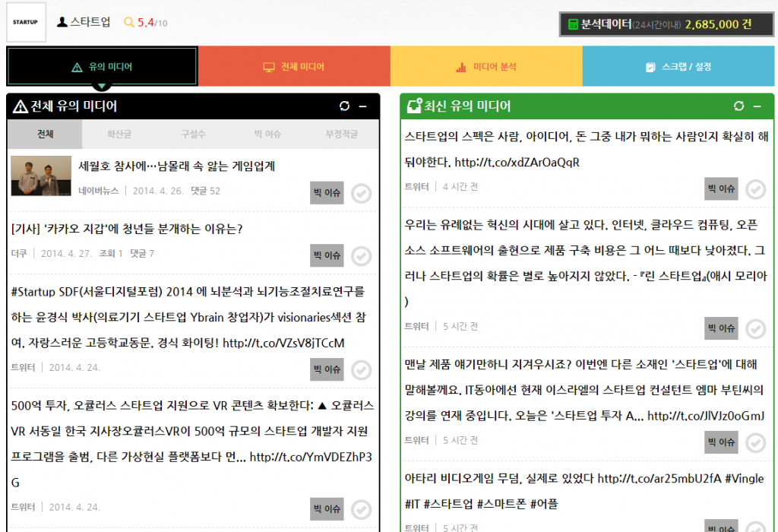The image size is (778, 532).
Task: Click the magnifier icon next to 5.4 score
Action: coord(129,22)
